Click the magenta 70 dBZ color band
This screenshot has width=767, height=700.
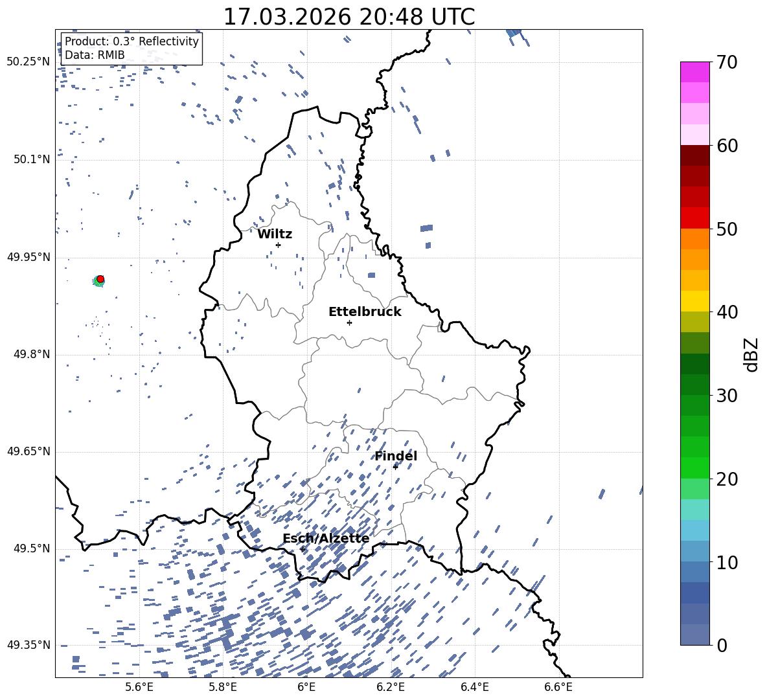[x=695, y=72]
